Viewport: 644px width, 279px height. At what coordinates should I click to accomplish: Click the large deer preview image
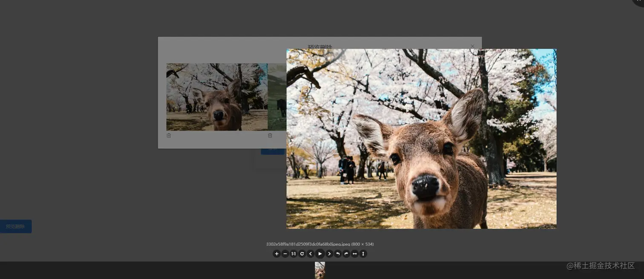point(421,139)
